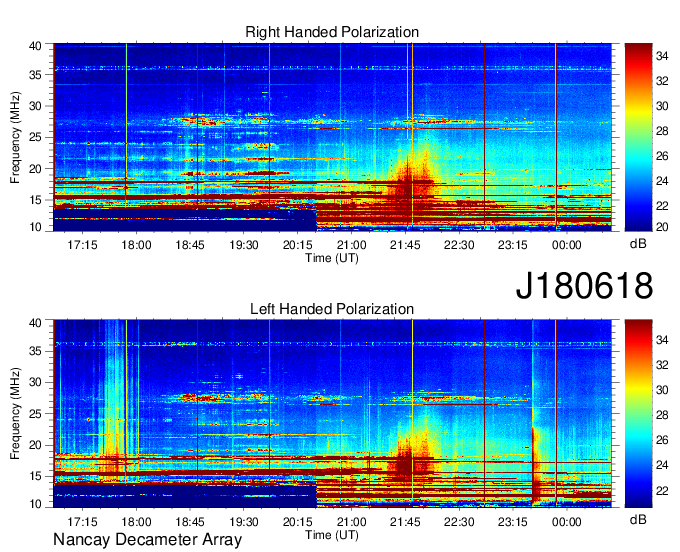Click the "Right Handed Polarization" plot title
This screenshot has width=680, height=552.
click(332, 32)
